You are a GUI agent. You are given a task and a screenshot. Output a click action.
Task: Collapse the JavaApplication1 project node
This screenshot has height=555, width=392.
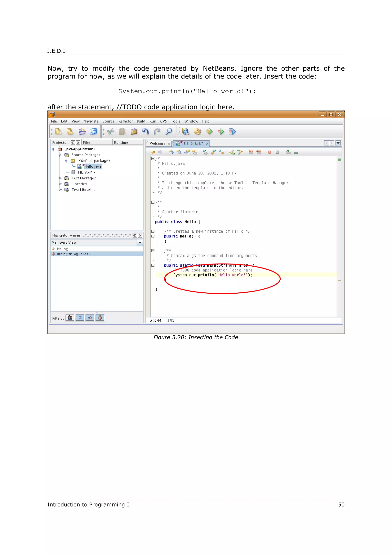pos(53,149)
